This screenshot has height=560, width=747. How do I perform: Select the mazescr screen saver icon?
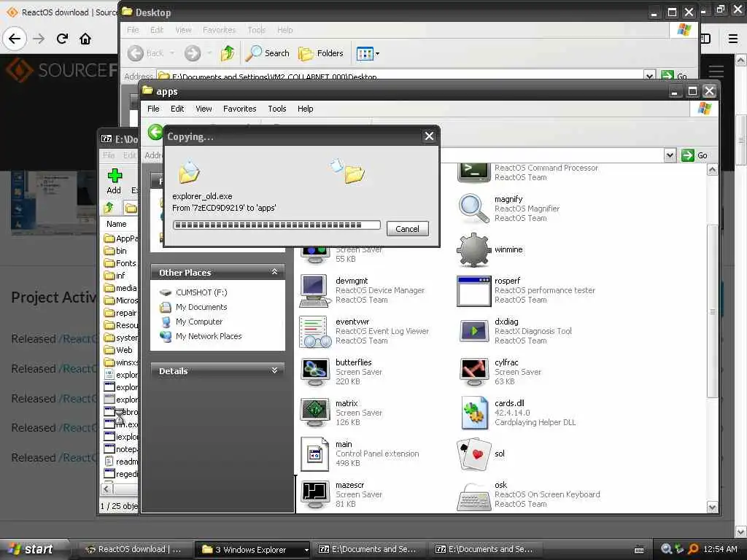315,494
